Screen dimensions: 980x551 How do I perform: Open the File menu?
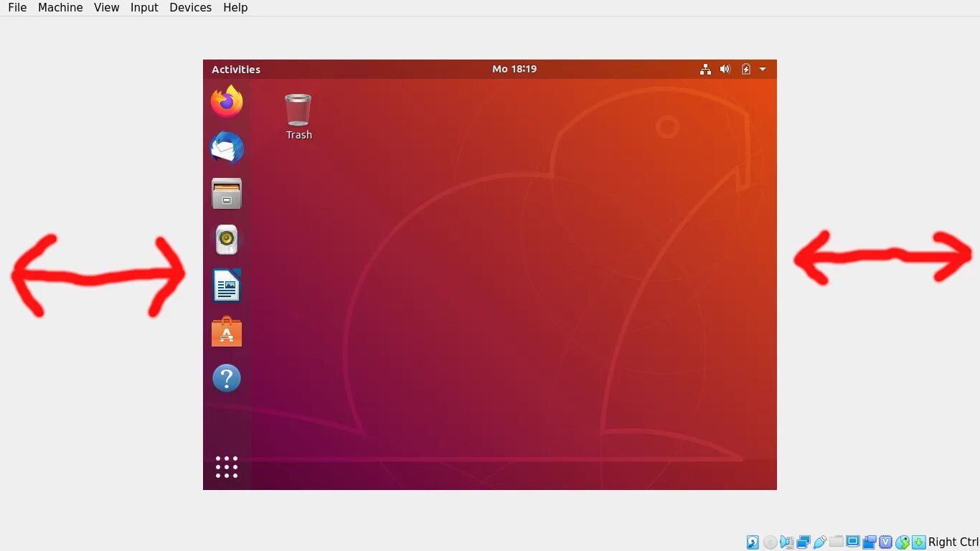coord(17,8)
